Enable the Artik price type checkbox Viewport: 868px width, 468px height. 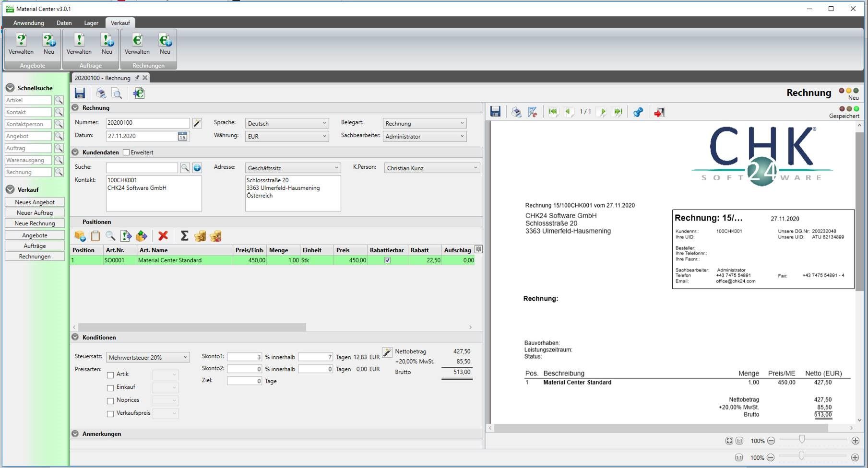pyautogui.click(x=110, y=375)
